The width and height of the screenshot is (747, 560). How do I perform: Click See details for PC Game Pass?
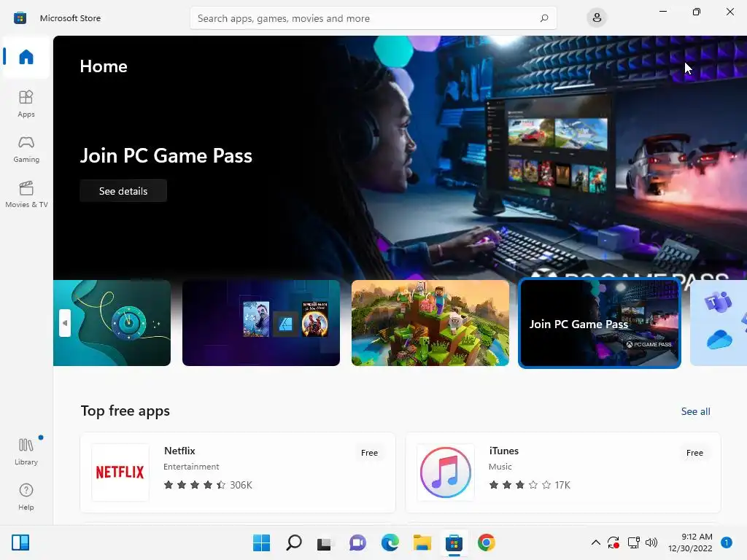(x=123, y=191)
